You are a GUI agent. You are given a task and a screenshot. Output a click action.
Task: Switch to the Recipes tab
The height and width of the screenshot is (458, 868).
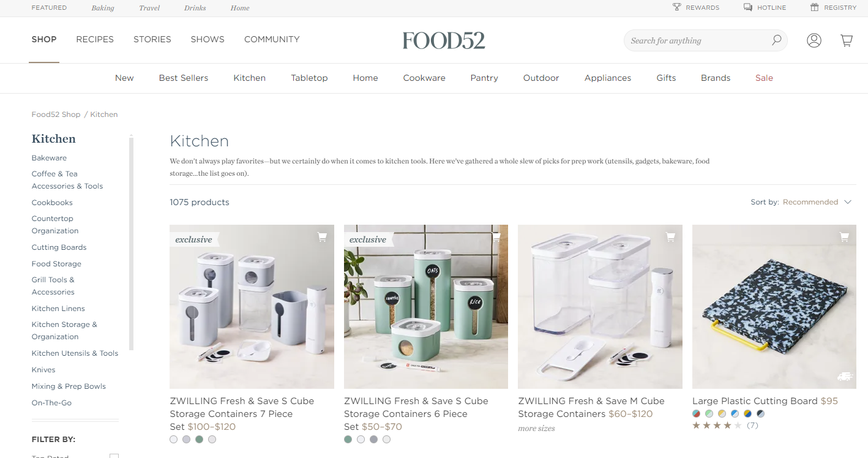point(95,39)
